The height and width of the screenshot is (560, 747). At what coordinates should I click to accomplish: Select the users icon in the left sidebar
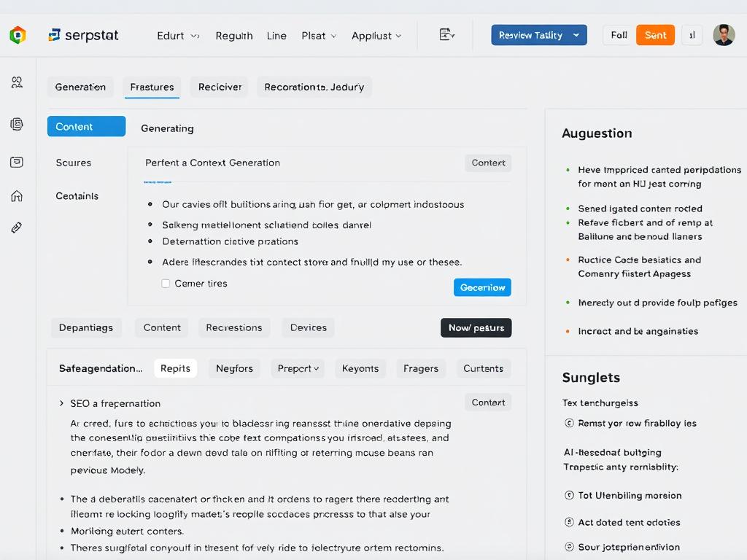[x=16, y=82]
